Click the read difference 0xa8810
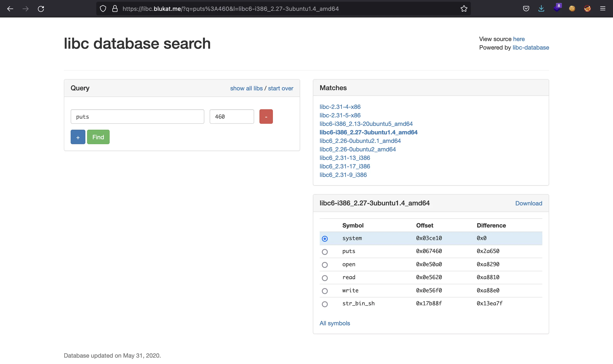 (488, 277)
